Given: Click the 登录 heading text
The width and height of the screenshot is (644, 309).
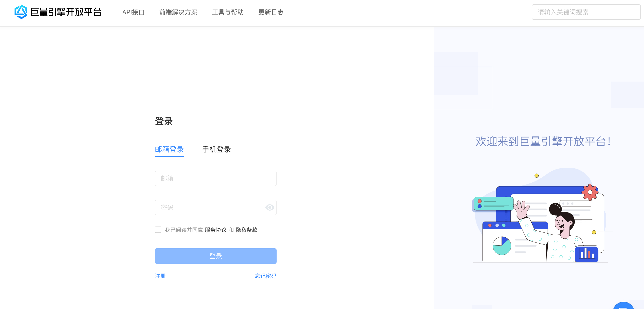Looking at the screenshot, I should (164, 121).
